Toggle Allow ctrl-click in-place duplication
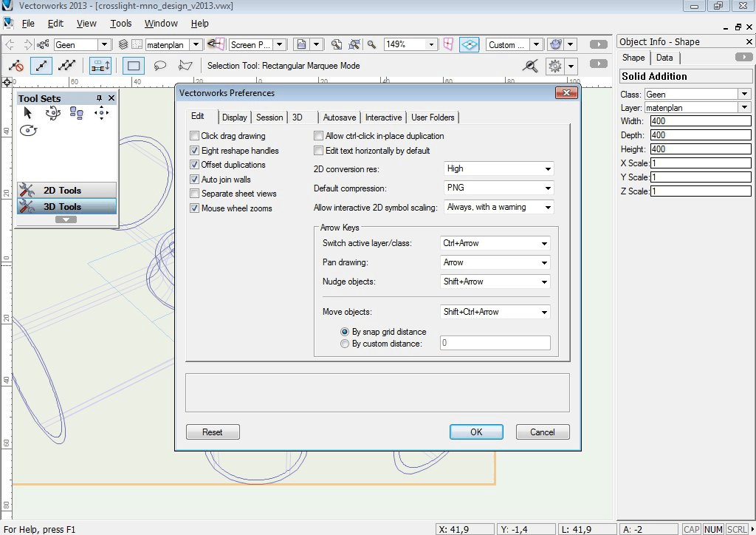Screen dimensions: 756x535 pos(319,136)
